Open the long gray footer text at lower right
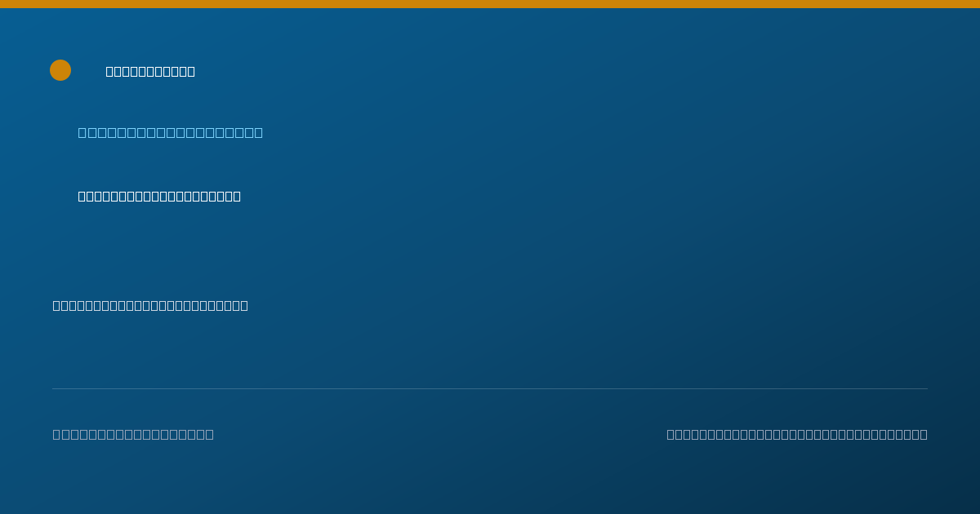Image resolution: width=980 pixels, height=514 pixels. coord(797,434)
